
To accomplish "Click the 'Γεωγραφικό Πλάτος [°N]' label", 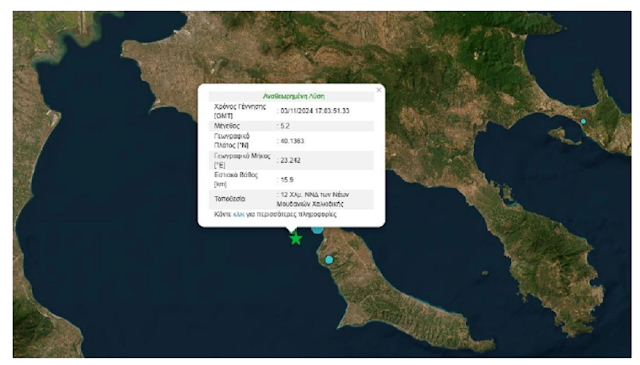I will 231,140.
